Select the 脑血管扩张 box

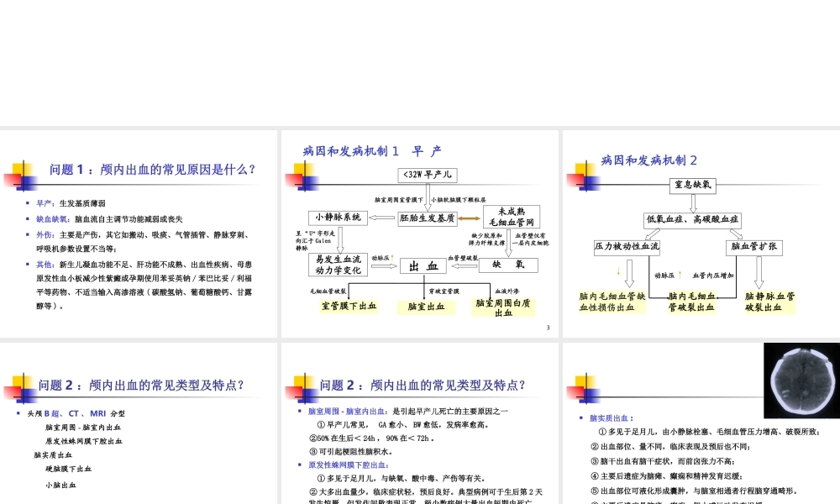(x=754, y=248)
